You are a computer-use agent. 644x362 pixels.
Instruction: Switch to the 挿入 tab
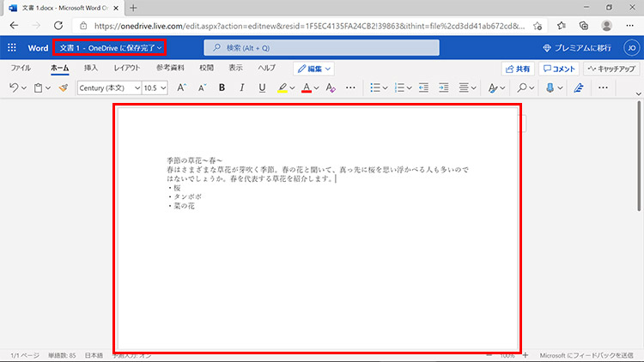point(90,68)
